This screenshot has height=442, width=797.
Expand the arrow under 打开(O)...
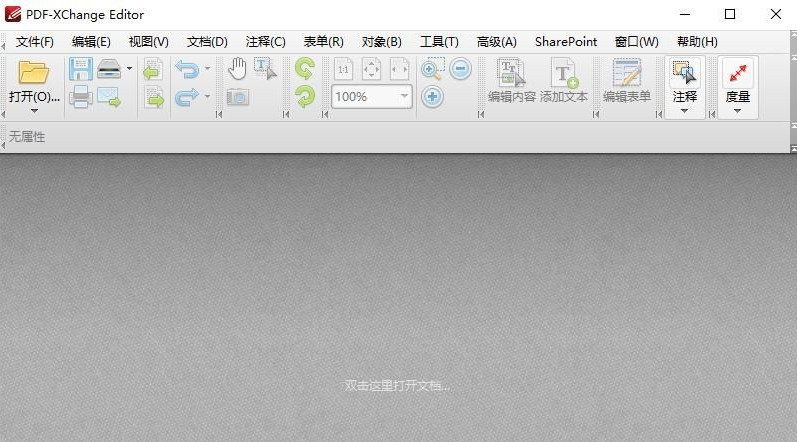click(x=34, y=110)
